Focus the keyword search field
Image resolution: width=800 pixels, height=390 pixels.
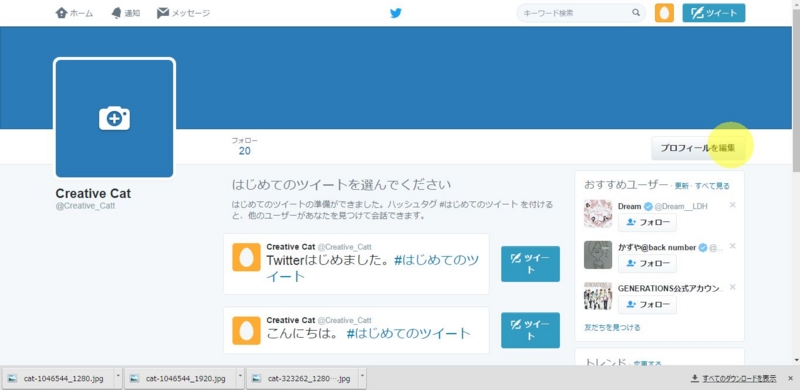coord(581,13)
